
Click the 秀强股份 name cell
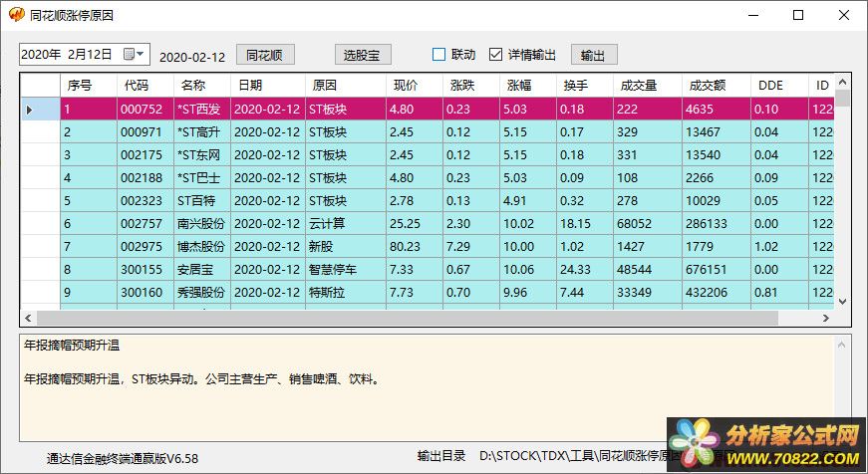click(x=202, y=292)
